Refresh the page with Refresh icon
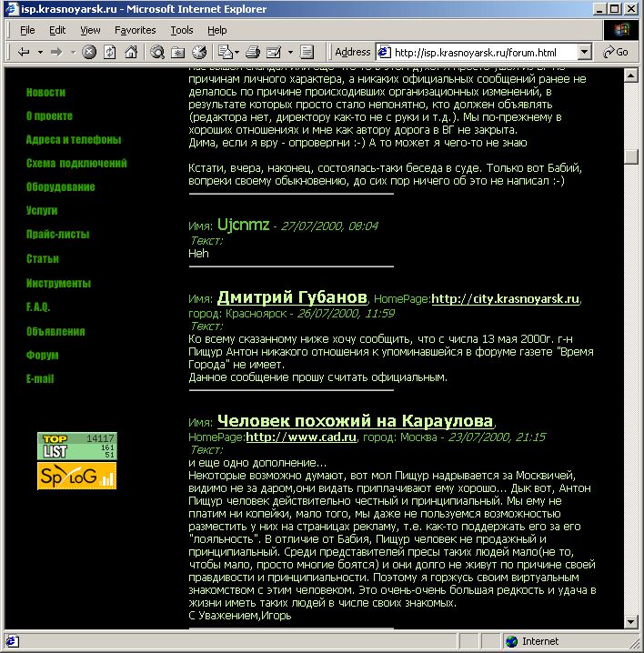The height and width of the screenshot is (653, 644). coord(109,52)
